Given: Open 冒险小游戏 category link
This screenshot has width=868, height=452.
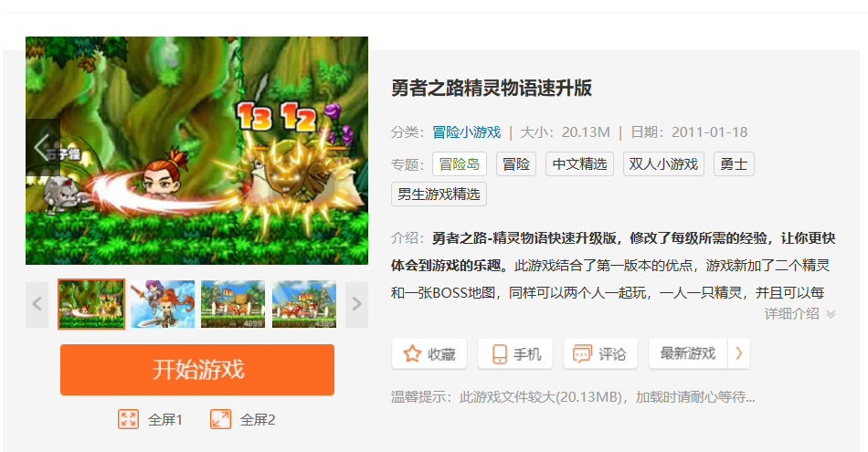Looking at the screenshot, I should (x=467, y=132).
